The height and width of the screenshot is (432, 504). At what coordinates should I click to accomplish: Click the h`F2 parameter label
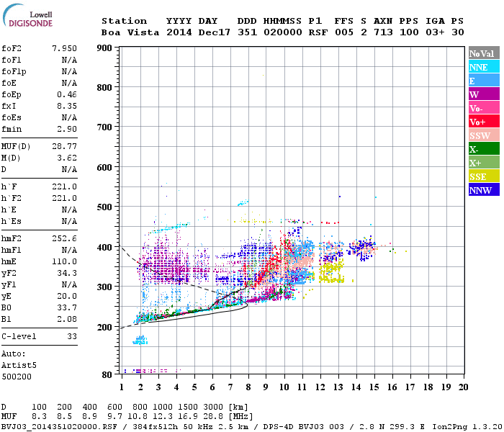pos(12,198)
